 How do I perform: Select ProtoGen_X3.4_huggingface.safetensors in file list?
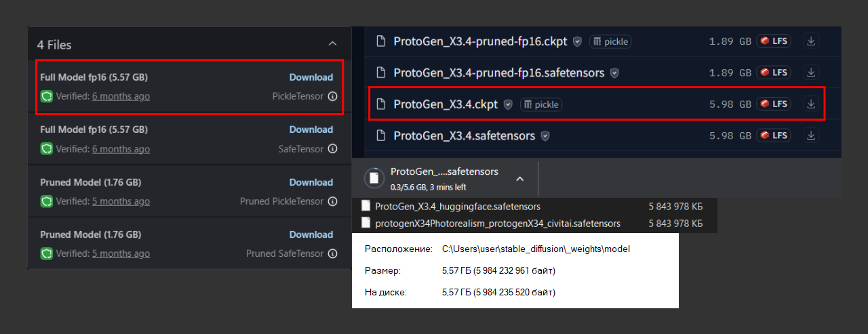tap(457, 207)
